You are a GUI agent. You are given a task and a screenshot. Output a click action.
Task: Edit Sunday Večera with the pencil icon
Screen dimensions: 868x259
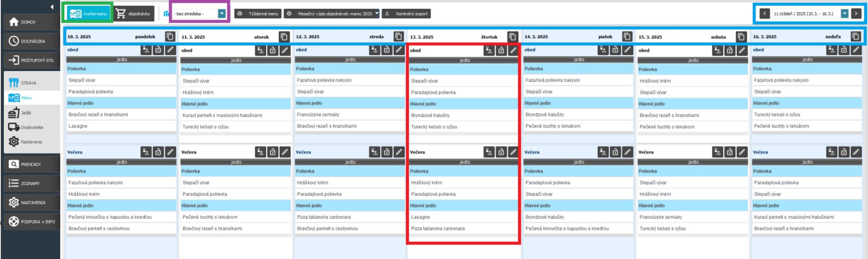coord(856,152)
